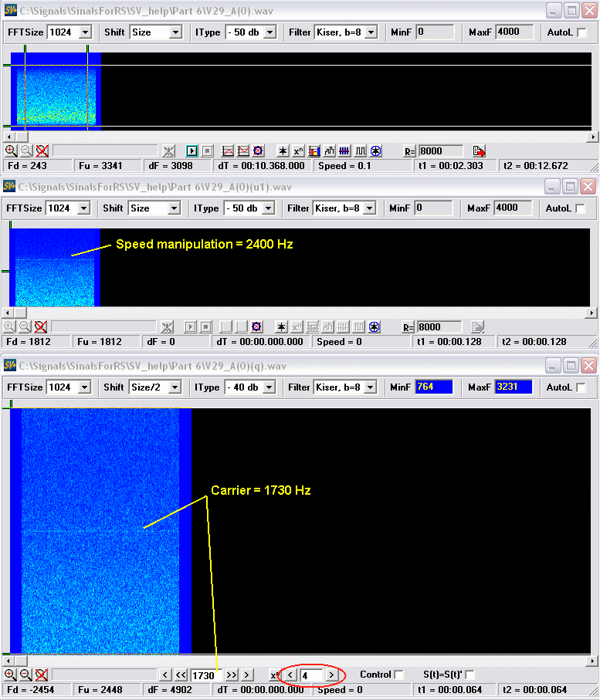Click zoom out magnifier in bottom window toolbar
Image resolution: width=600 pixels, height=700 pixels.
[25, 675]
